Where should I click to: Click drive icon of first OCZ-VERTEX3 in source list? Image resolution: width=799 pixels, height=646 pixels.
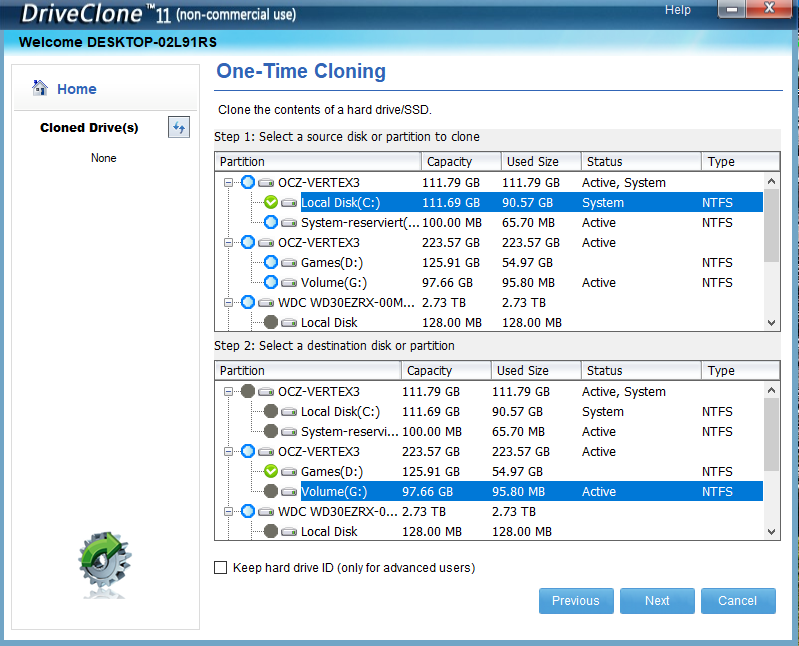(265, 182)
